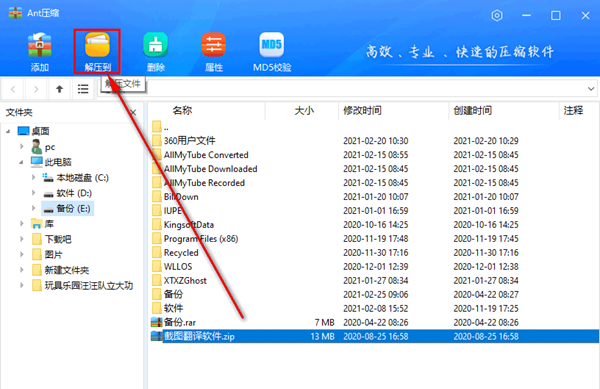Select the 360用户文件 folder row
Viewport: 600px width, 389px height.
[x=373, y=141]
